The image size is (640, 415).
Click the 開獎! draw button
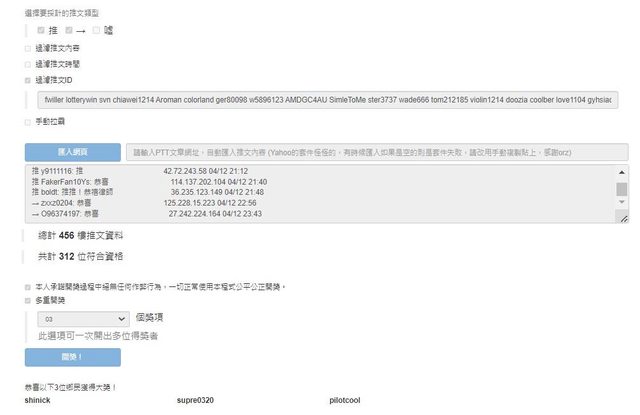point(72,357)
